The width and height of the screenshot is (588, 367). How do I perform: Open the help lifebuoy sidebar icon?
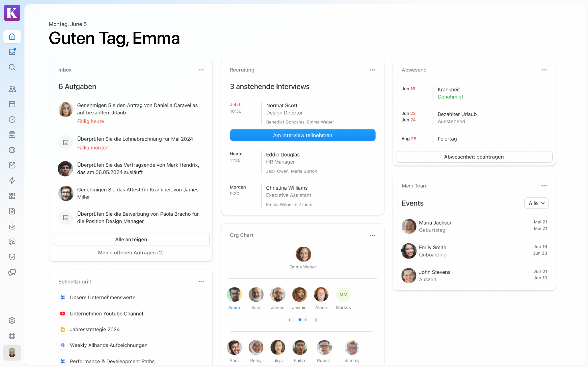(12, 336)
